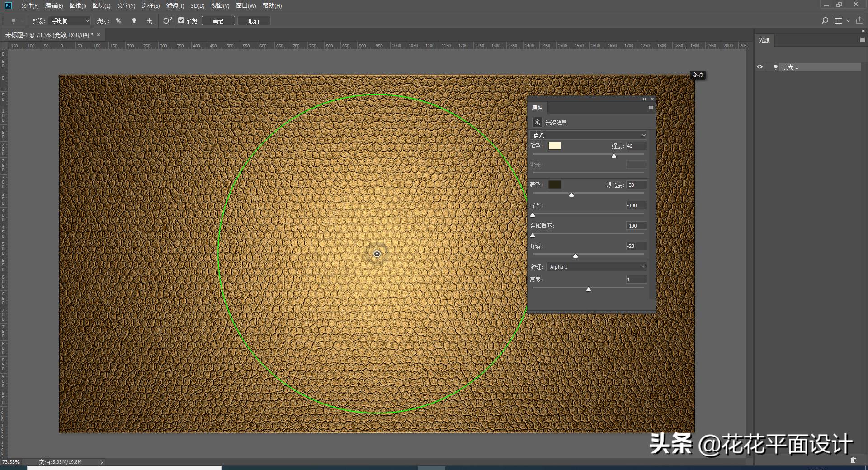The width and height of the screenshot is (868, 470).
Task: Open the Lights panel menu icon
Action: (x=862, y=40)
